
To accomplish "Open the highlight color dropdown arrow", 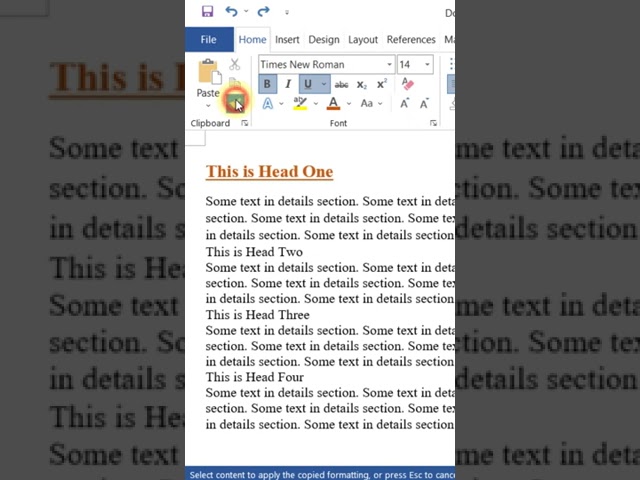I will tap(316, 104).
